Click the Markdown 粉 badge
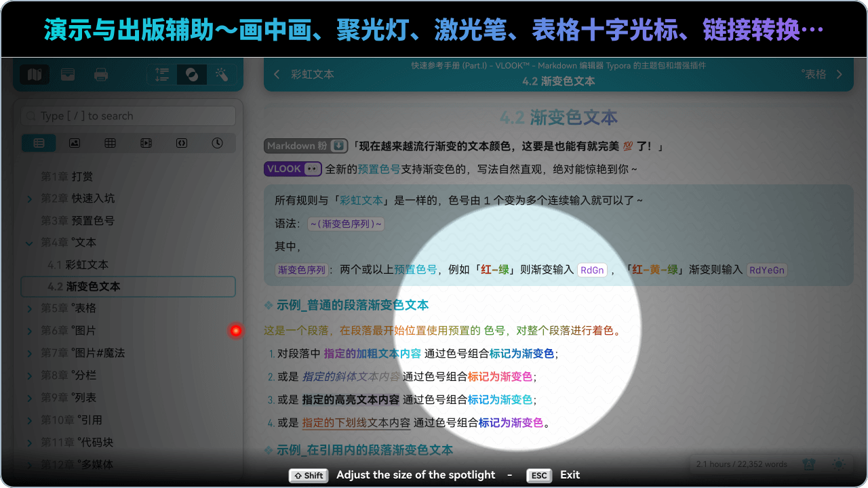This screenshot has width=868, height=488. coord(306,146)
